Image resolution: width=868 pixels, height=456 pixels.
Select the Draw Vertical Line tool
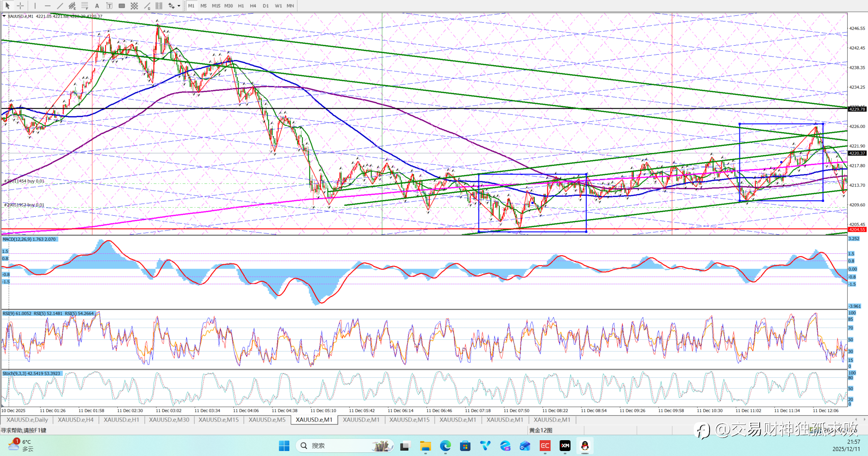click(35, 6)
